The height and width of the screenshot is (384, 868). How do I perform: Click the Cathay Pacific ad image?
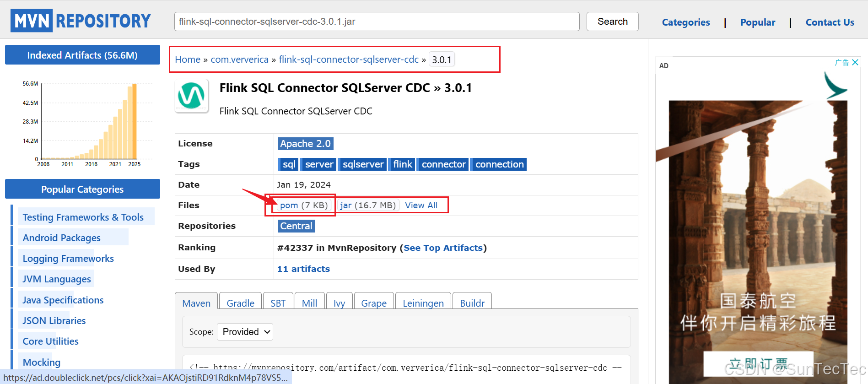pos(758,220)
